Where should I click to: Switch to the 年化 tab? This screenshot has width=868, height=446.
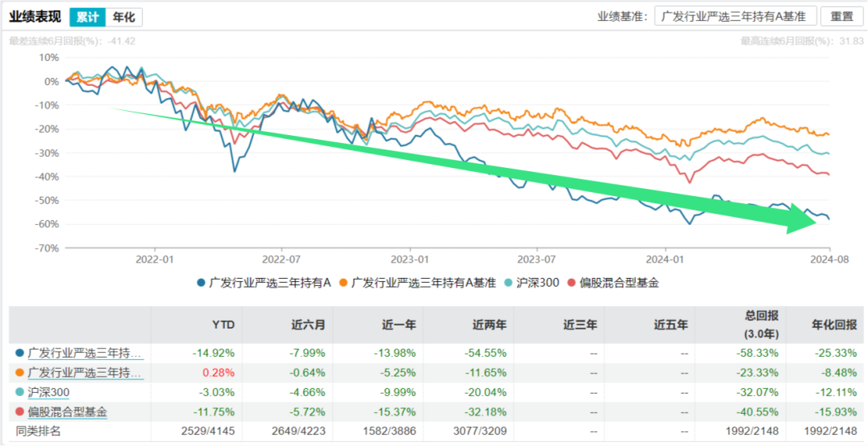124,17
